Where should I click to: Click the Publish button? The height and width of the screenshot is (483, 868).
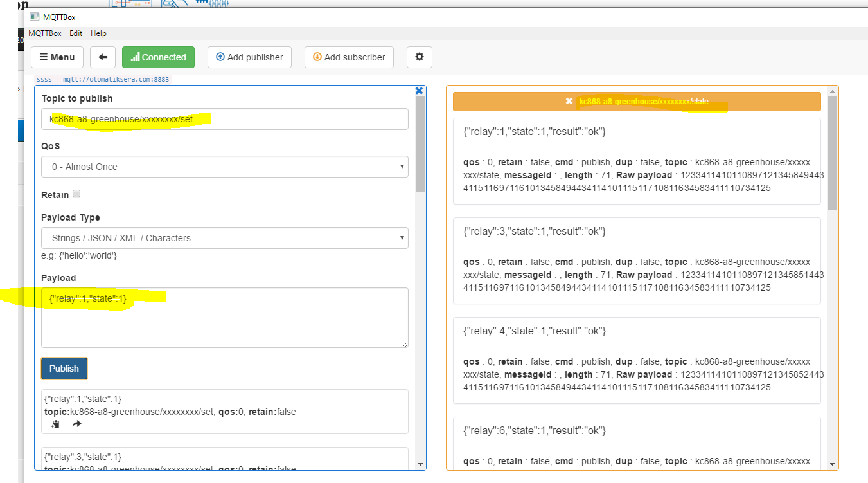coord(64,369)
